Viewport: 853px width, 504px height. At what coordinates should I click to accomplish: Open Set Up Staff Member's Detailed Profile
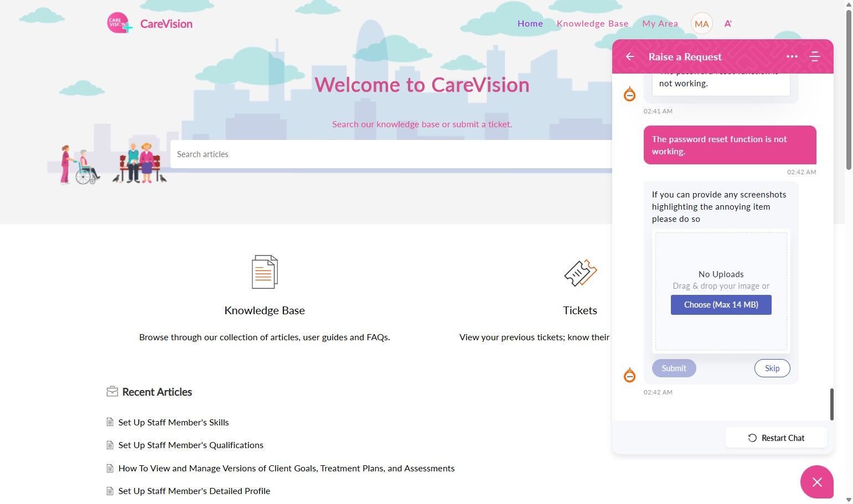194,491
